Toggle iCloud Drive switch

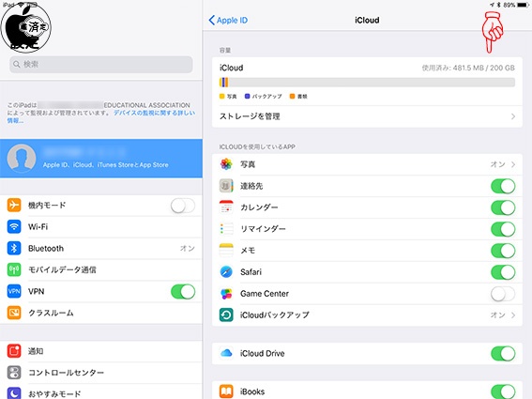503,354
